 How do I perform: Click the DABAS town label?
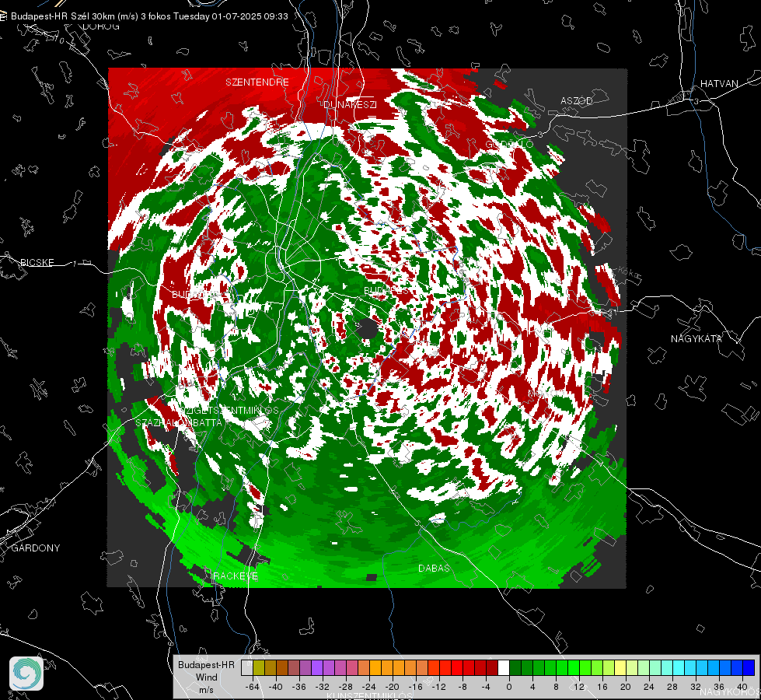tap(434, 568)
